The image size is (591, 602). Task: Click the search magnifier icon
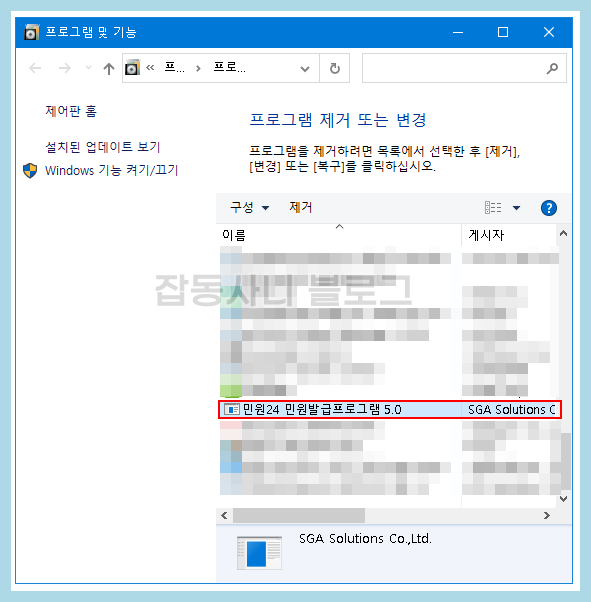pyautogui.click(x=552, y=68)
